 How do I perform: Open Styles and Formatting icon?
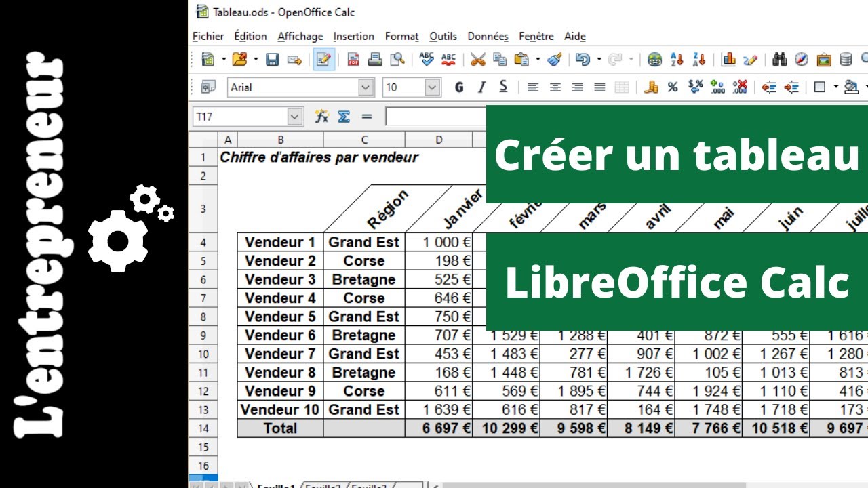[208, 87]
